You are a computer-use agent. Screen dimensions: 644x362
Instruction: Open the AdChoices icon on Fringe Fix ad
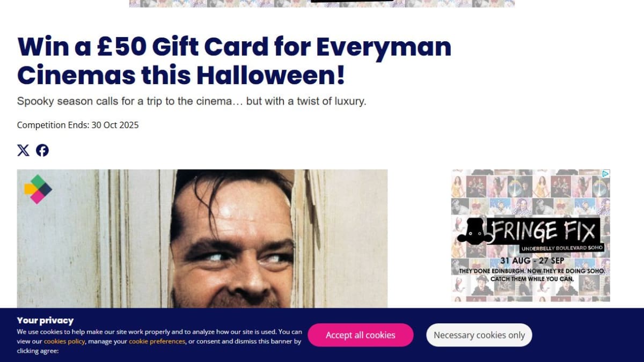coord(605,174)
